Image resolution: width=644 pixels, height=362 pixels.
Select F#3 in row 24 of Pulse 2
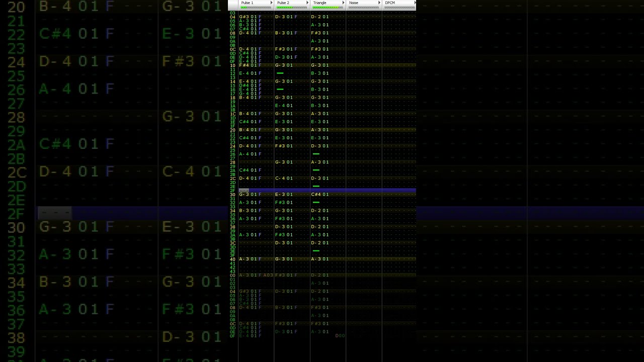(280, 146)
